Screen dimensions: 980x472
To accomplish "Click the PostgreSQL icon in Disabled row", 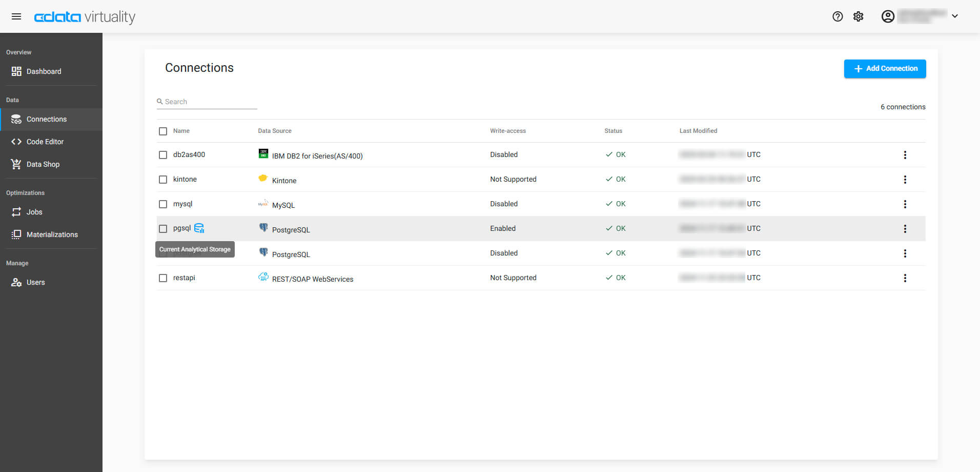I will click(263, 252).
